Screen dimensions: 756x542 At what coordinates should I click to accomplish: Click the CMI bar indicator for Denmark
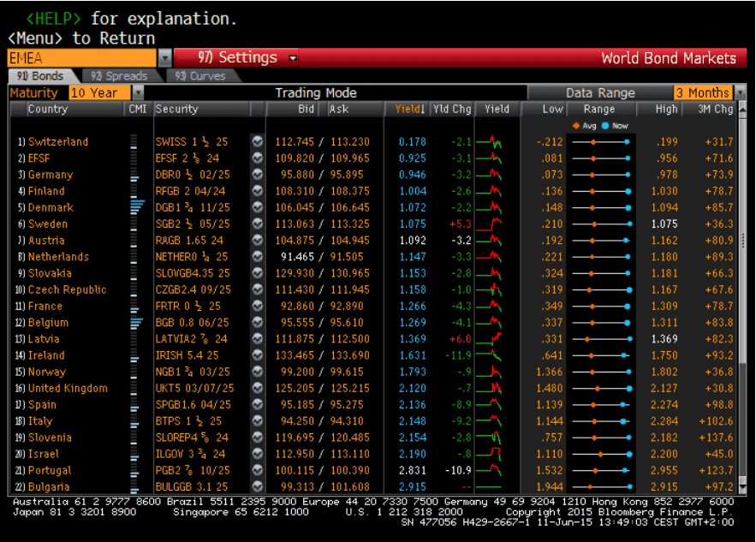pyautogui.click(x=137, y=207)
